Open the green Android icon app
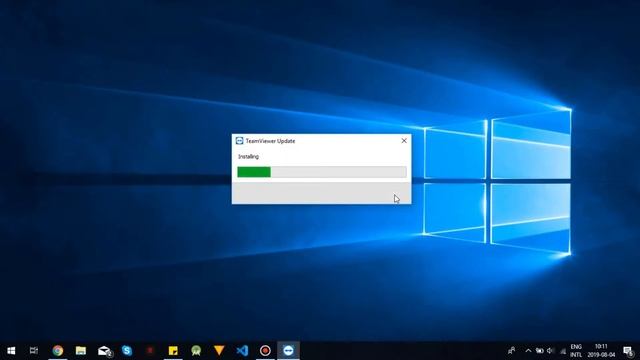 [x=196, y=351]
